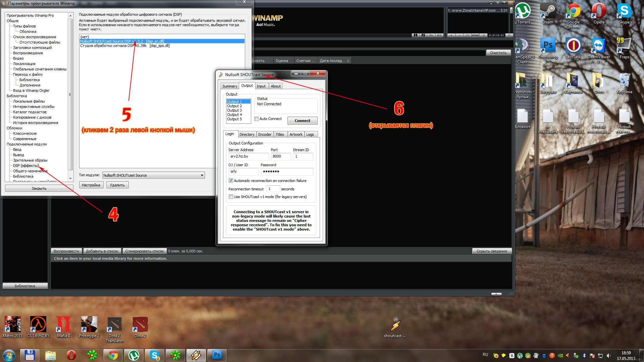
Task: Click the plus add button under Winamp playlist
Action: pos(451,35)
